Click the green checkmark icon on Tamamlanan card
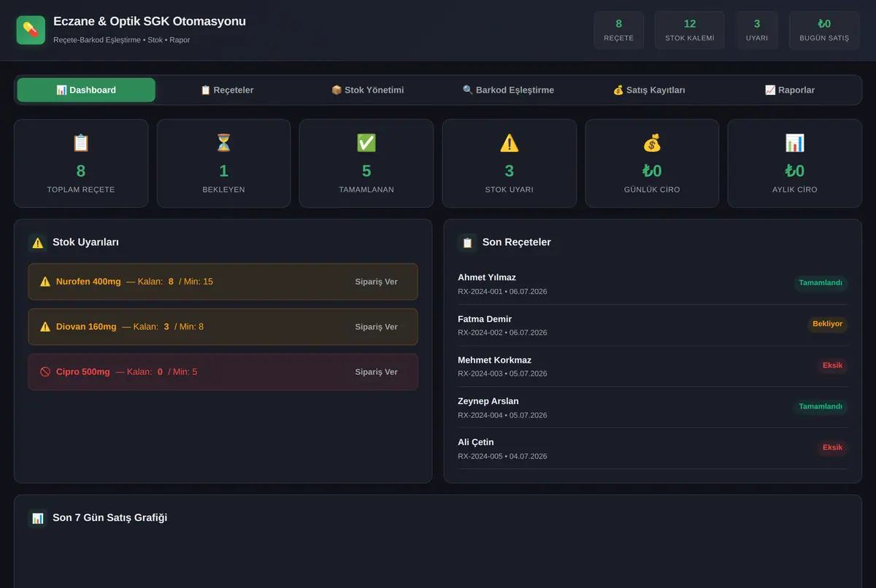Screen dimensions: 876x588 pyautogui.click(x=366, y=143)
